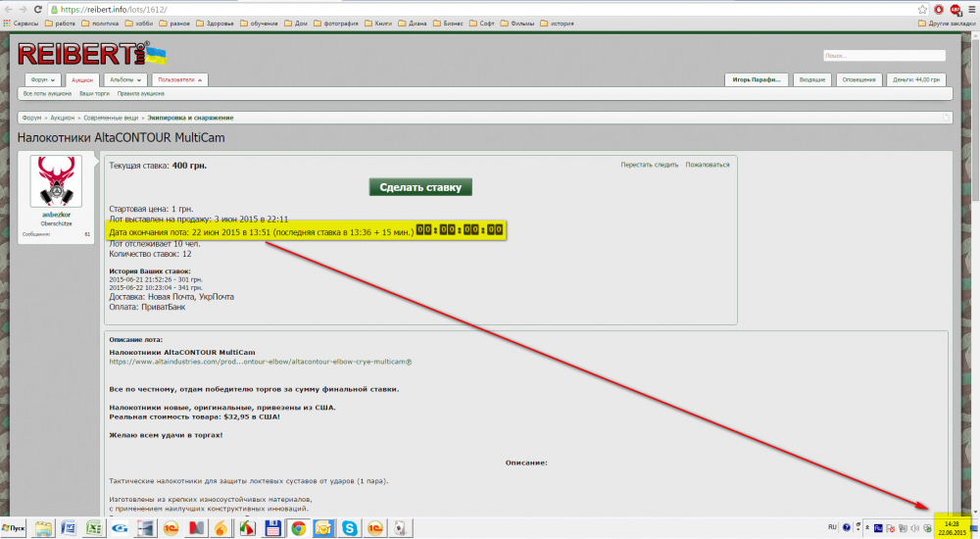Expand the Форум dropdown menu

(43, 79)
